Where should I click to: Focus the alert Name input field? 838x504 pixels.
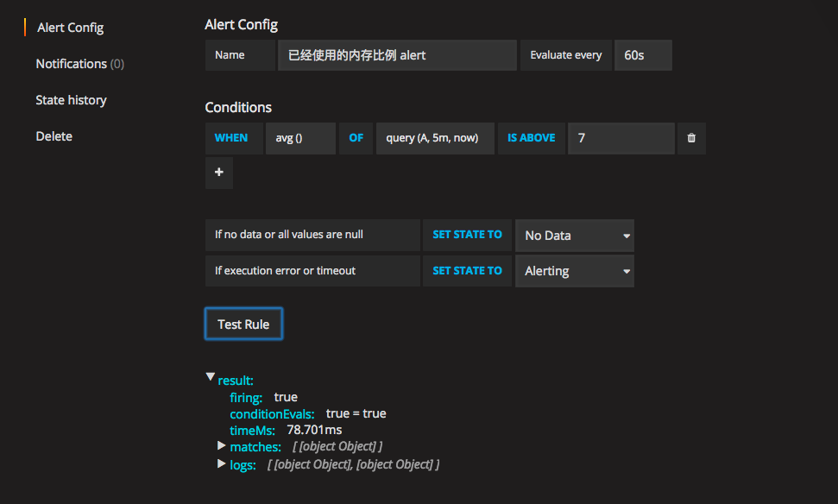(x=397, y=55)
